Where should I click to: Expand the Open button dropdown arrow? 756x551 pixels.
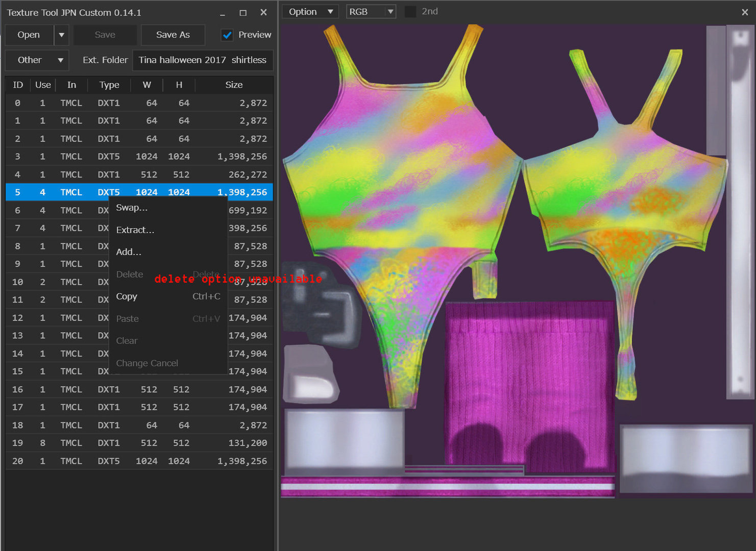pos(61,35)
